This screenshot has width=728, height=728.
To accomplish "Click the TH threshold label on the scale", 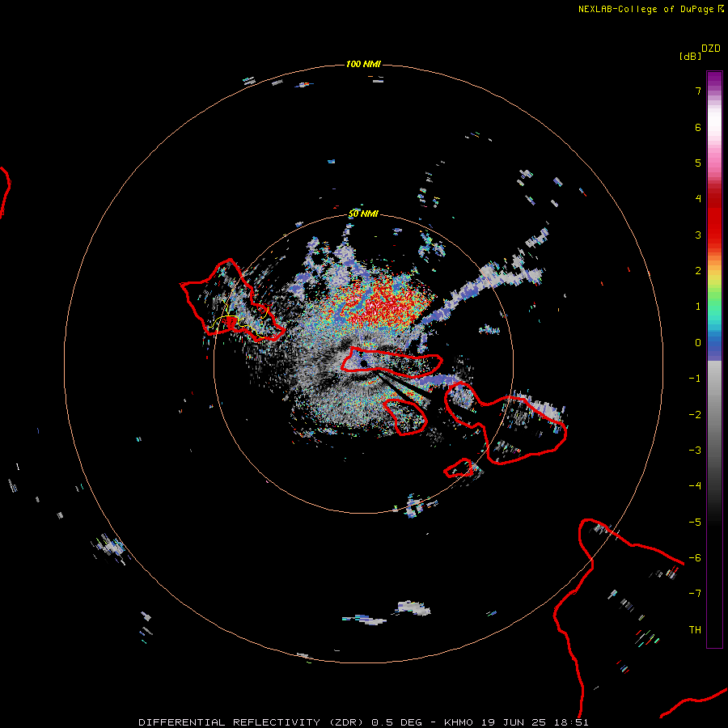I will coord(695,630).
